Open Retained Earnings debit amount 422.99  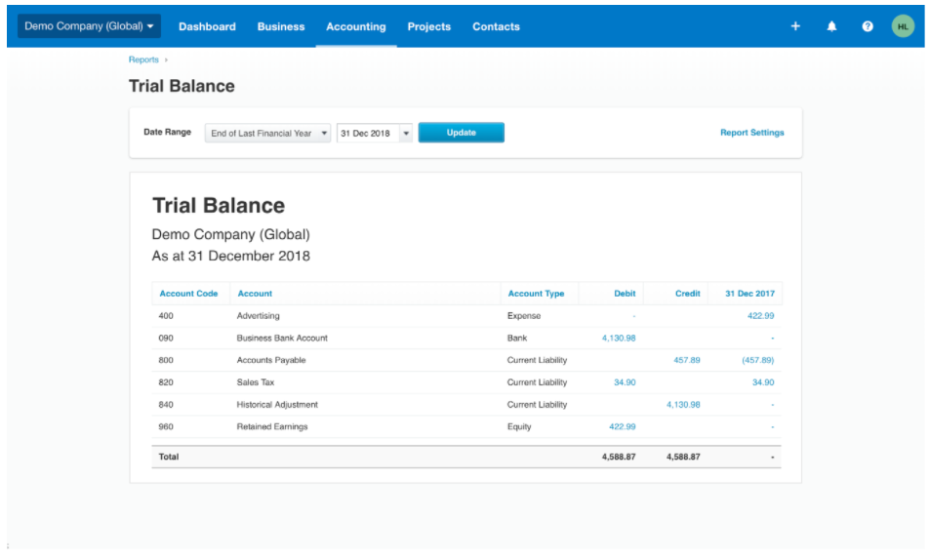(622, 427)
